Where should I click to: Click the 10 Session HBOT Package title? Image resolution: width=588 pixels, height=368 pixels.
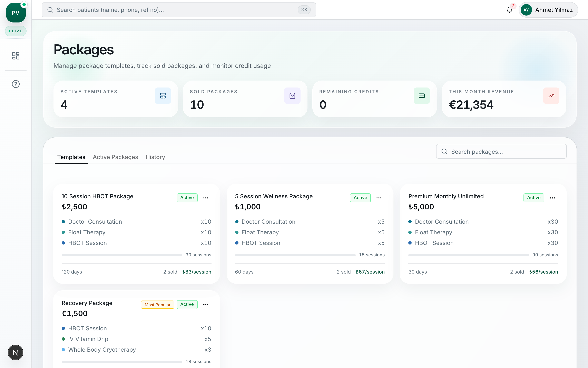pyautogui.click(x=97, y=196)
